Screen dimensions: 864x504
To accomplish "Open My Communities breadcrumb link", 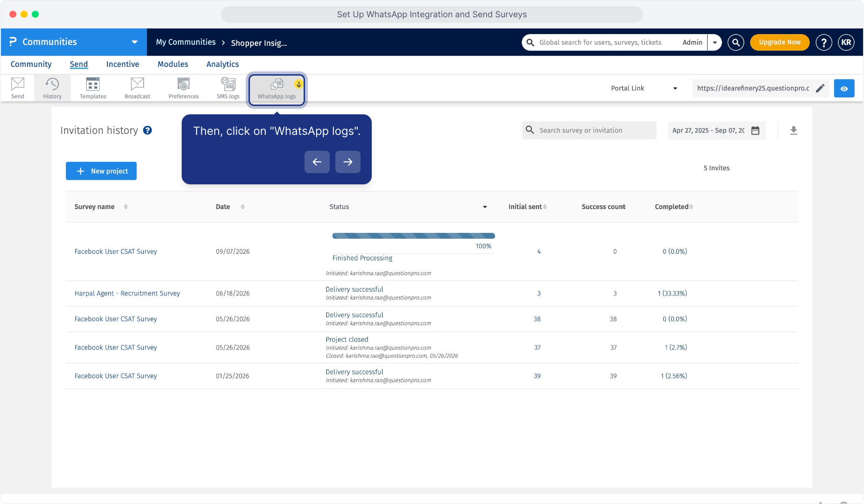I will coord(186,42).
